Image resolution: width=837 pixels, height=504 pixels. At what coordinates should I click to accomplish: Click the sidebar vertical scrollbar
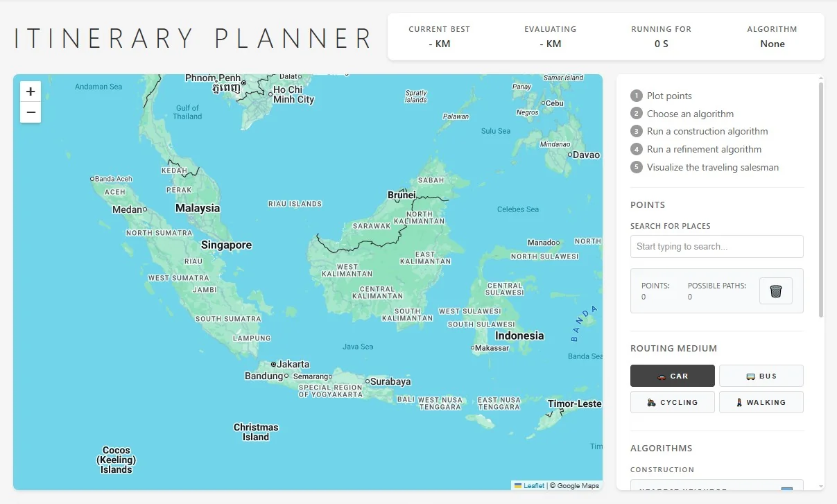click(x=821, y=200)
